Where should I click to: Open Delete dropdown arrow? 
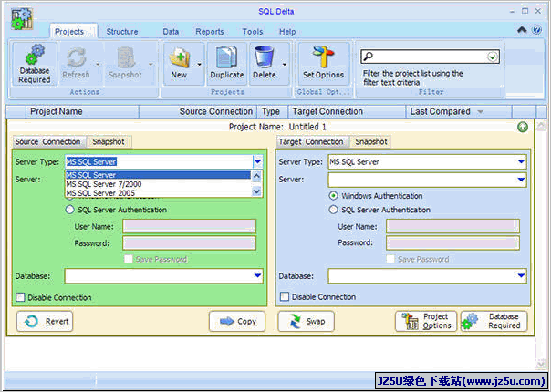(285, 65)
